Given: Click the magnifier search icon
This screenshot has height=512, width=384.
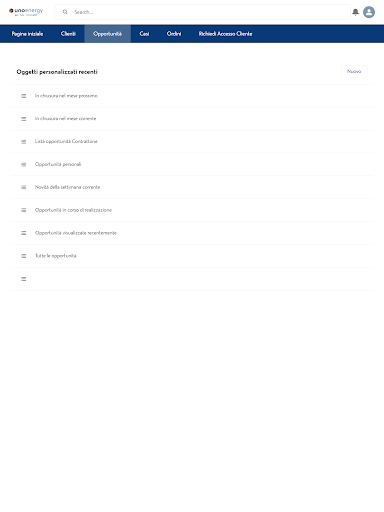Looking at the screenshot, I should coord(65,12).
